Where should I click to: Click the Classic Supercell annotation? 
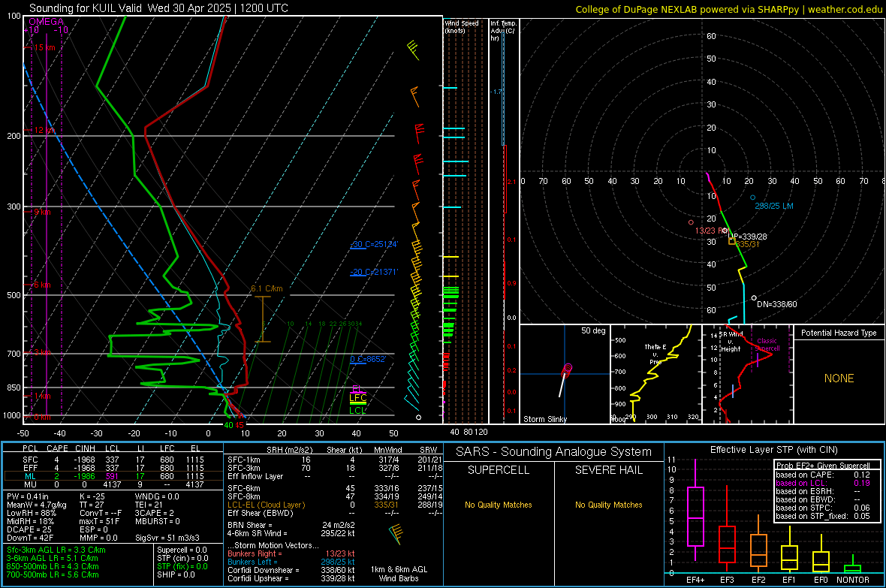767,345
